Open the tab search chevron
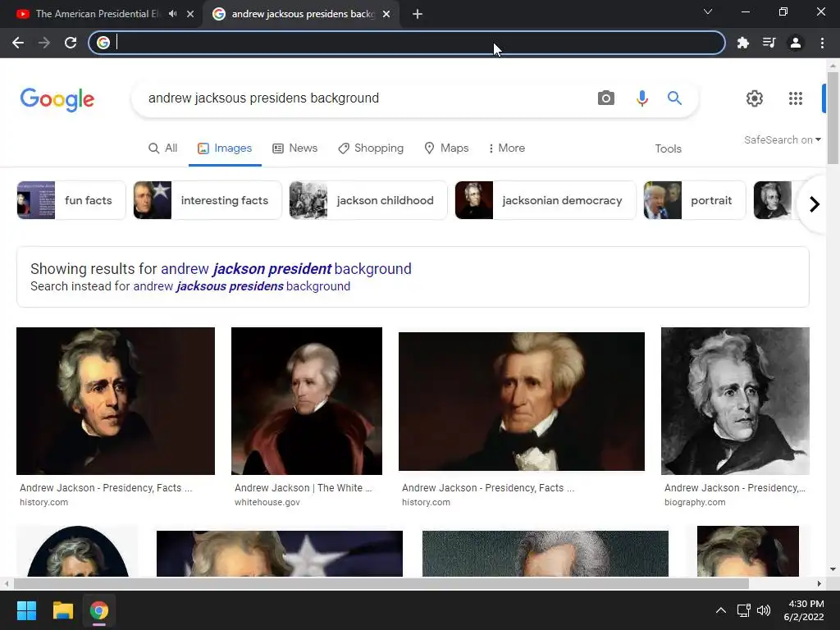The width and height of the screenshot is (840, 630). (x=708, y=11)
